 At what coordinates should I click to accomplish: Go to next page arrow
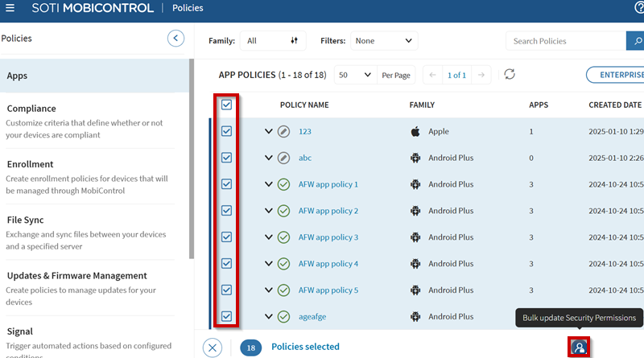pyautogui.click(x=481, y=75)
